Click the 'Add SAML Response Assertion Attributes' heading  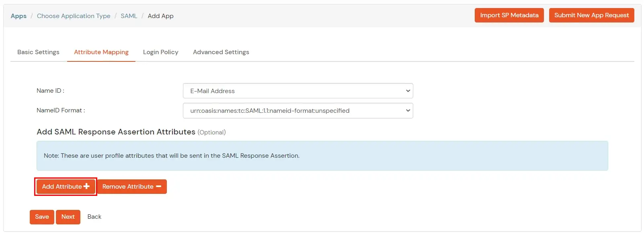point(116,132)
